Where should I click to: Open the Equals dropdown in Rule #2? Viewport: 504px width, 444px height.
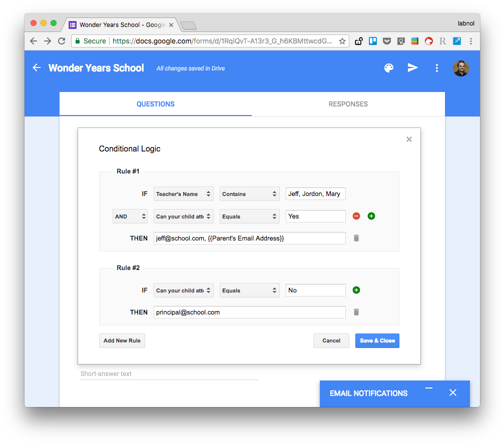click(x=249, y=290)
